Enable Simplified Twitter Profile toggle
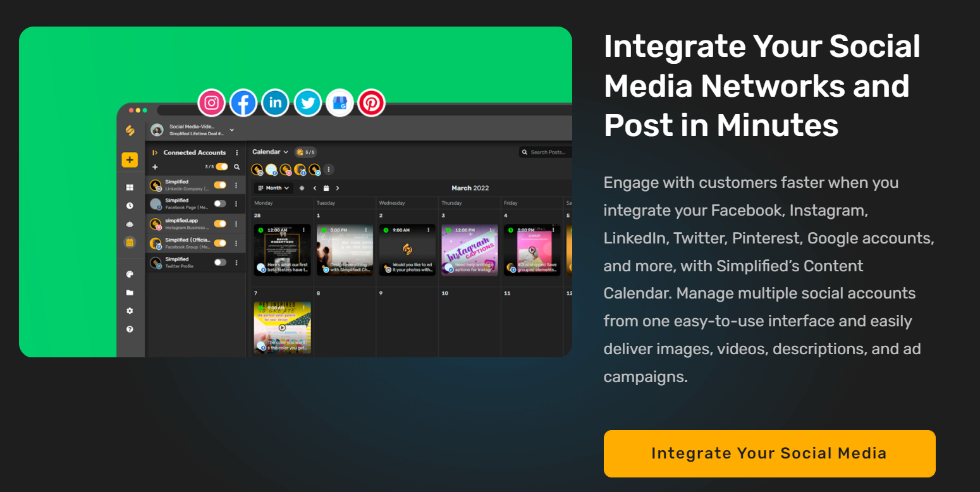The width and height of the screenshot is (980, 492). tap(220, 262)
